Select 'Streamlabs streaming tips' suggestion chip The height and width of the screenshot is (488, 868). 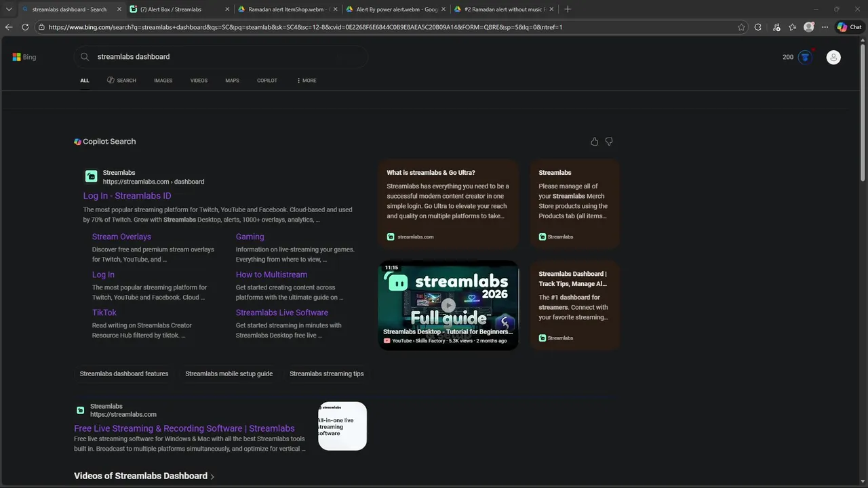click(327, 373)
